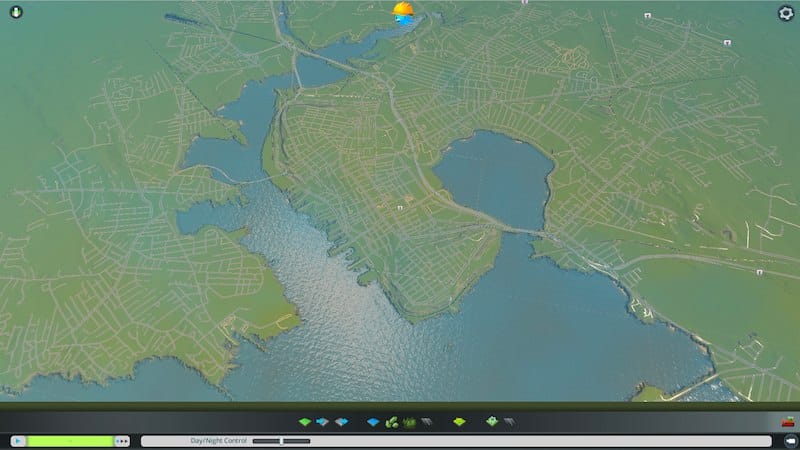The width and height of the screenshot is (800, 450).
Task: Select the green tile icon with white marker
Action: pos(492,422)
